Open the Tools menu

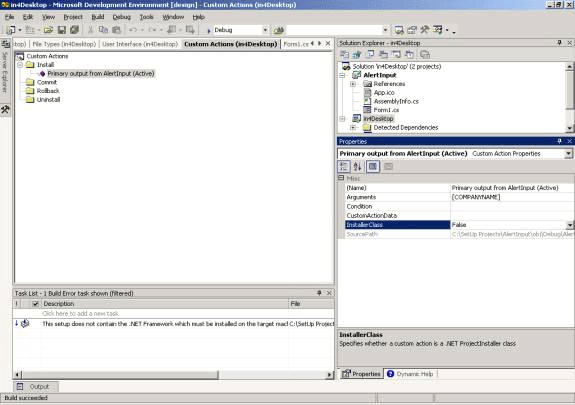click(146, 17)
